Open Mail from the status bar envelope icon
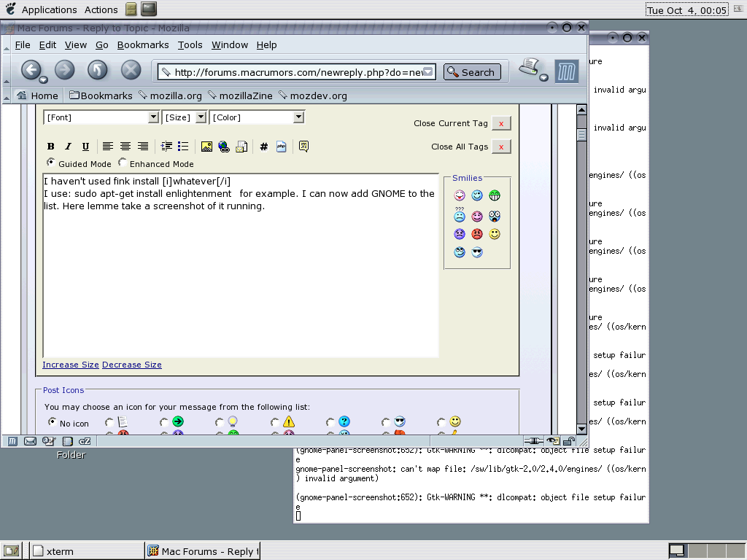Image resolution: width=747 pixels, height=560 pixels. [30, 441]
